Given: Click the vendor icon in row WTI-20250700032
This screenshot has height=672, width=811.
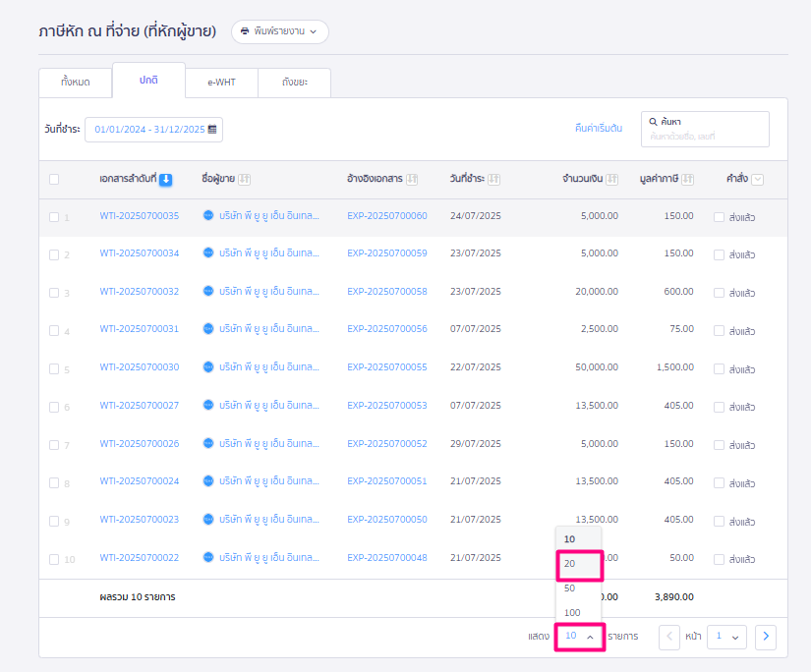Looking at the screenshot, I should [x=208, y=291].
